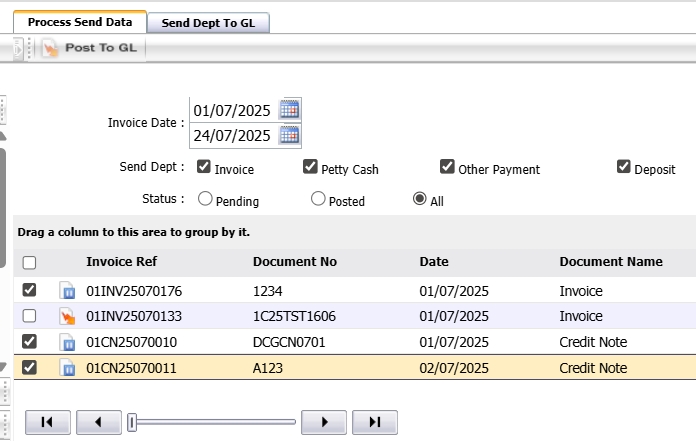The height and width of the screenshot is (441, 696).
Task: Click document icon for 01CN25070011 row
Action: pyautogui.click(x=68, y=368)
